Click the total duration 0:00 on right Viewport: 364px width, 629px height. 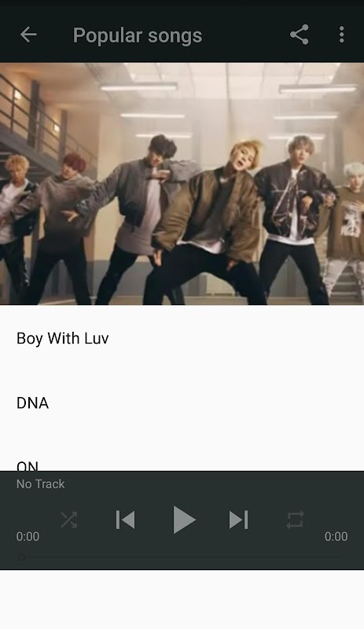pyautogui.click(x=336, y=536)
